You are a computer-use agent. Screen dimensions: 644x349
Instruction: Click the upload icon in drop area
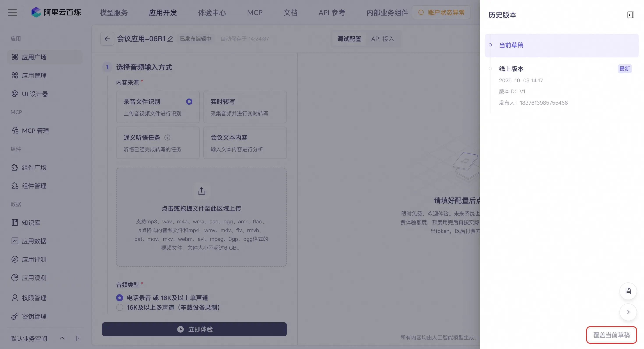coord(201,191)
